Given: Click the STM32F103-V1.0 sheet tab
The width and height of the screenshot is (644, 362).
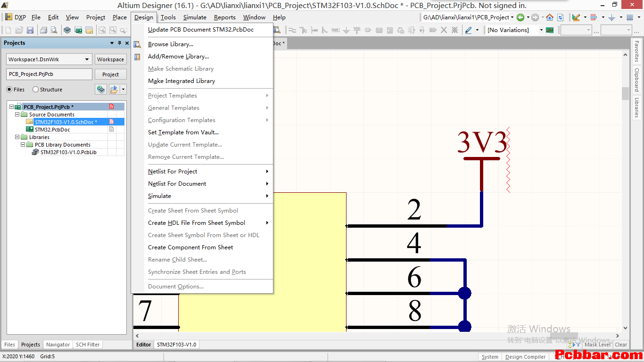Looking at the screenshot, I should coord(177,345).
